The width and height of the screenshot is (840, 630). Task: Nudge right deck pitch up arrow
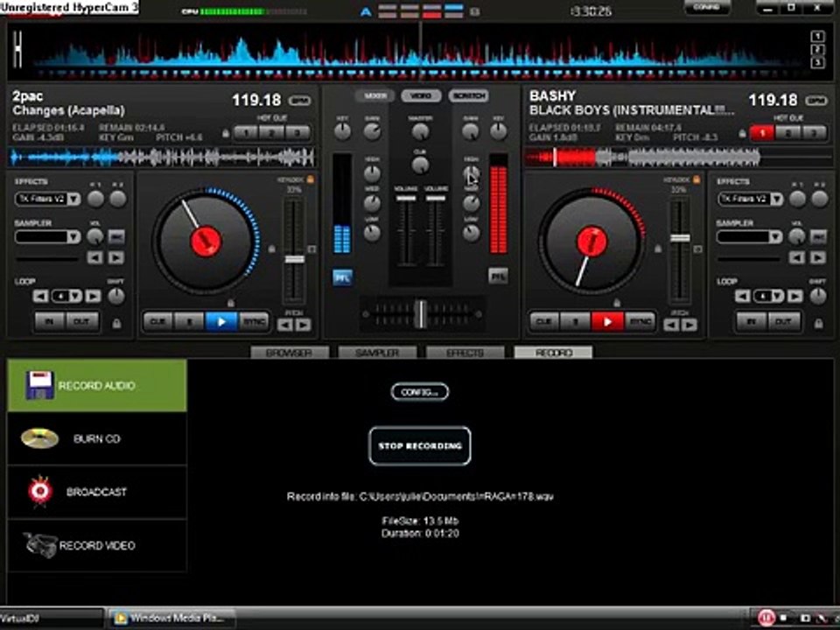click(x=689, y=325)
